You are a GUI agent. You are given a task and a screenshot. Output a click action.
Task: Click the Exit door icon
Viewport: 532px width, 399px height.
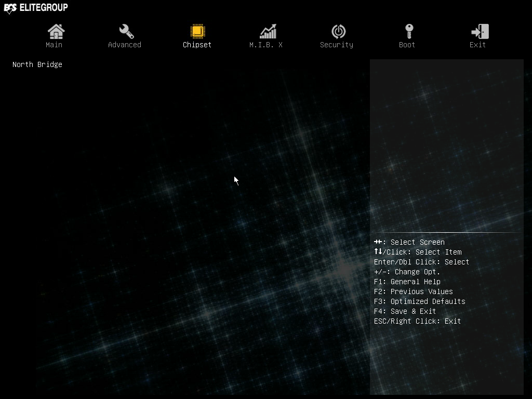(480, 32)
